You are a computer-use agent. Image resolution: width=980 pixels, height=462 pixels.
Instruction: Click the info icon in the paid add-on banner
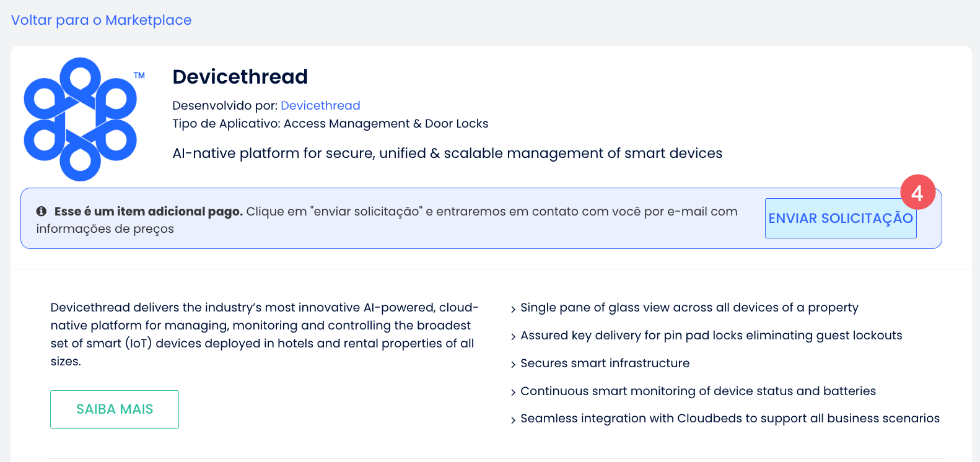tap(42, 211)
